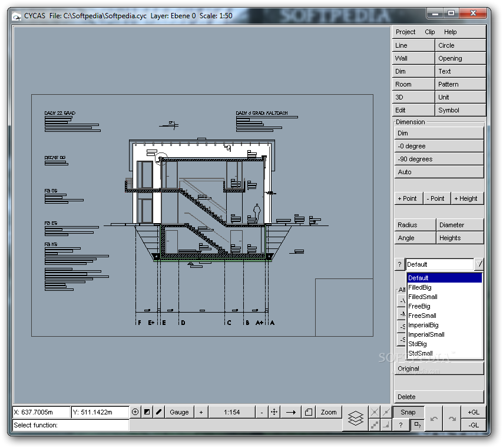503x448 pixels.
Task: Click the right arrow icon
Action: tap(290, 412)
